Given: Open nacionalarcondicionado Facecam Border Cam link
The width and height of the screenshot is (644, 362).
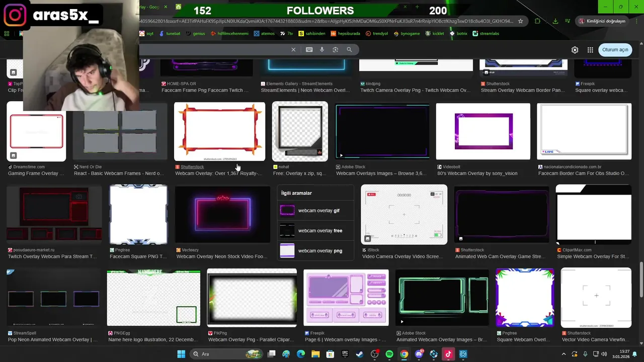Looking at the screenshot, I should pyautogui.click(x=584, y=173).
